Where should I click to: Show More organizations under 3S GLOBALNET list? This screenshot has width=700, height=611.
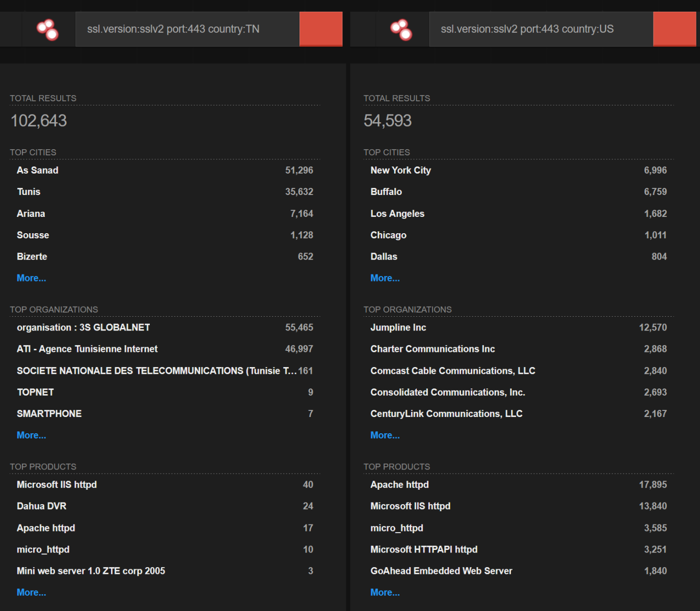(32, 435)
